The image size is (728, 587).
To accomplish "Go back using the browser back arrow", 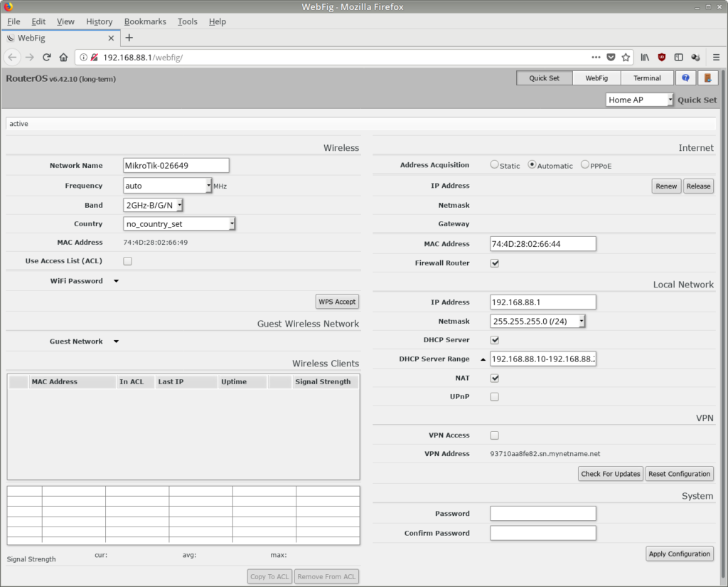I will click(12, 57).
